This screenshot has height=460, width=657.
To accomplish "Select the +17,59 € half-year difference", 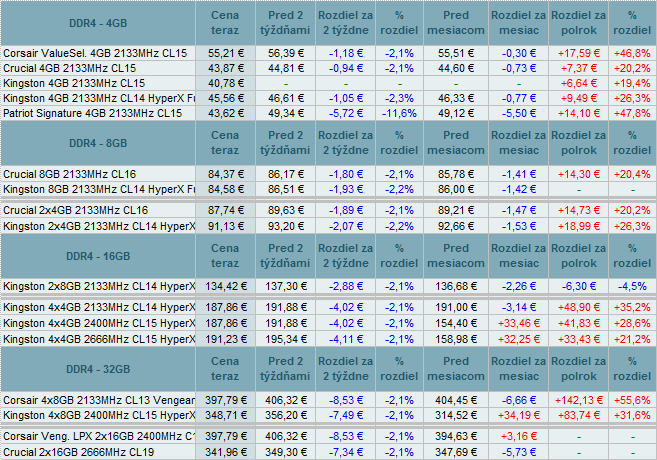I will click(x=579, y=53).
